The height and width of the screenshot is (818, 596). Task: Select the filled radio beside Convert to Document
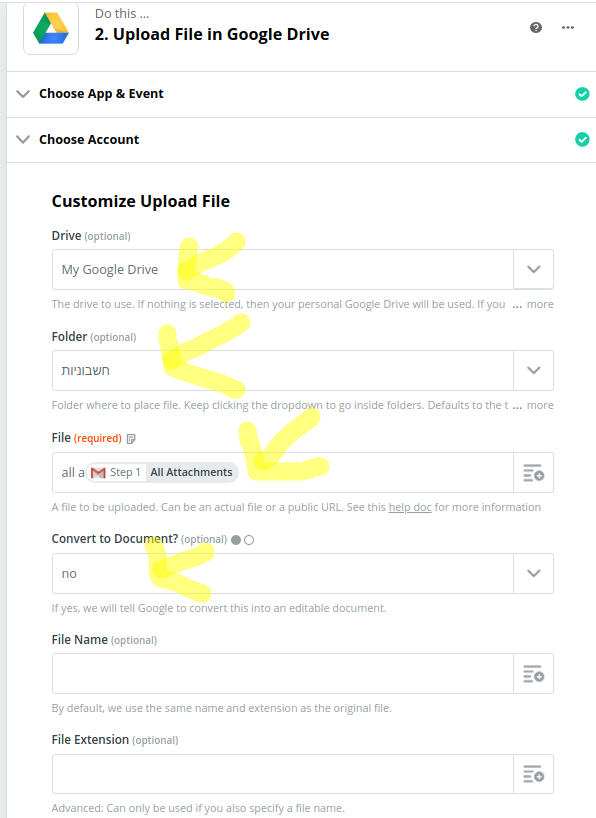click(236, 540)
